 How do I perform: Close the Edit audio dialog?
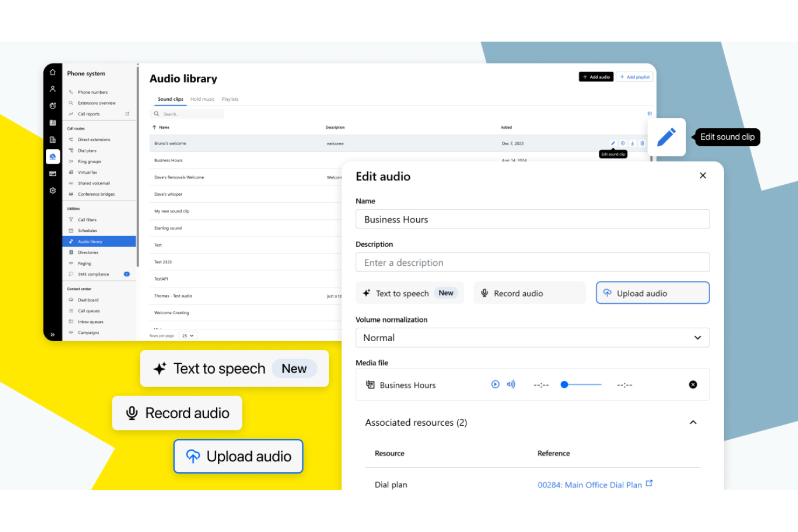703,175
